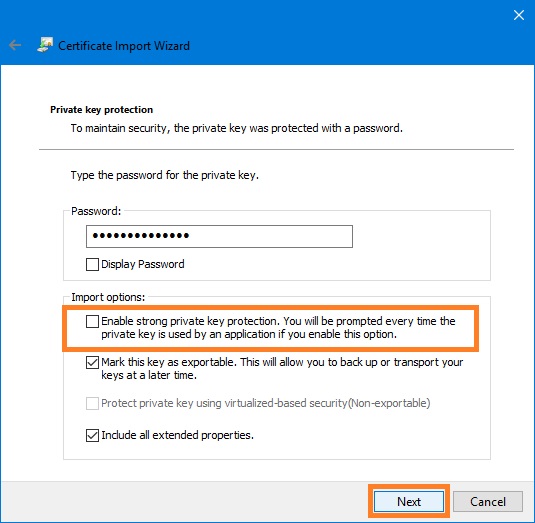Uncheck Include all extended properties box
535x523 pixels.
click(x=92, y=435)
